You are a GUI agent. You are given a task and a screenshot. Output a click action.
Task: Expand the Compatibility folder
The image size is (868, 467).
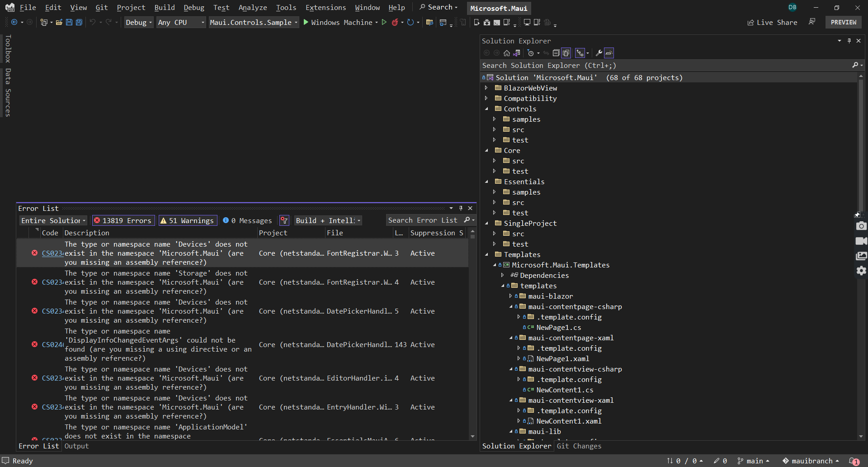(486, 98)
